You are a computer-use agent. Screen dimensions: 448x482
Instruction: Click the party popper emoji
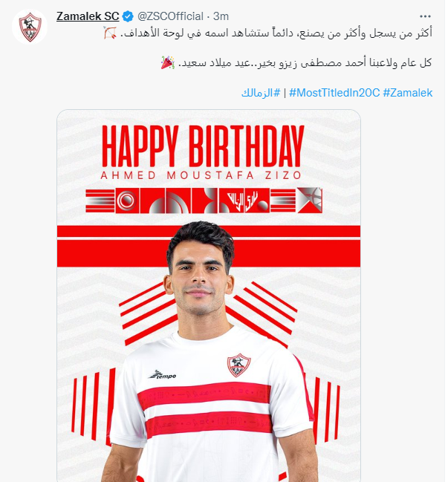point(168,62)
